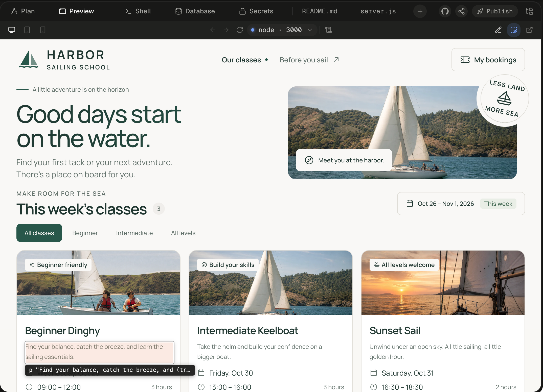Viewport: 543px width, 392px height.
Task: Open the file tree icon at top right
Action: 529,11
